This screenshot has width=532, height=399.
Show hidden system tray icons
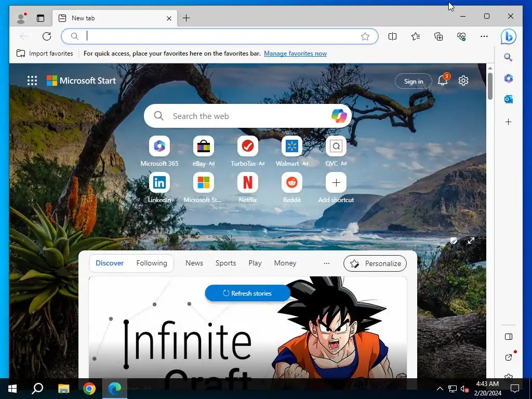point(440,389)
